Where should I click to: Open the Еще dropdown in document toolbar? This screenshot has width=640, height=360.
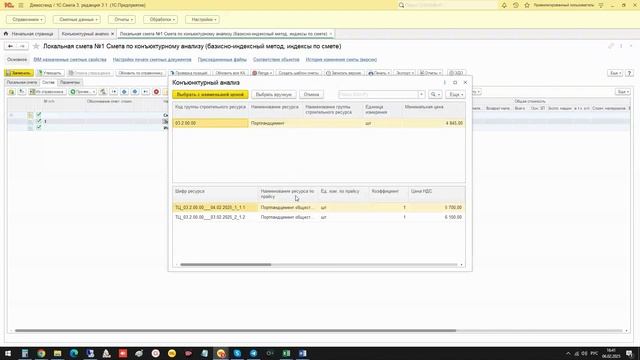(x=615, y=73)
